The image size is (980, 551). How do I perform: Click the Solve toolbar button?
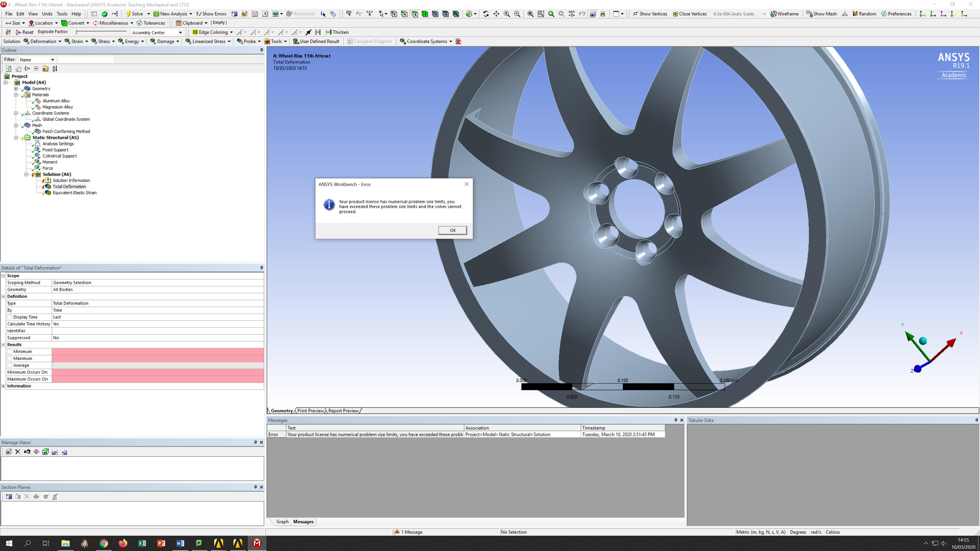click(134, 14)
